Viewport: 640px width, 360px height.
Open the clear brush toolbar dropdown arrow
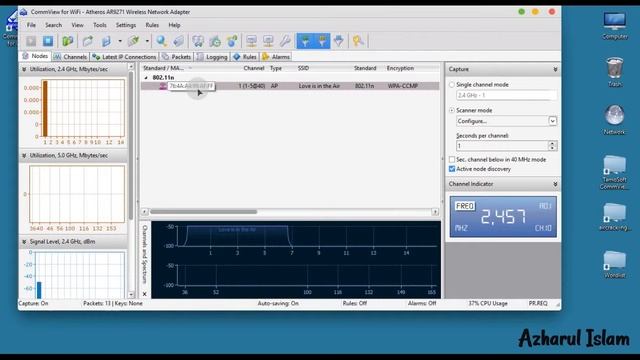click(x=147, y=41)
